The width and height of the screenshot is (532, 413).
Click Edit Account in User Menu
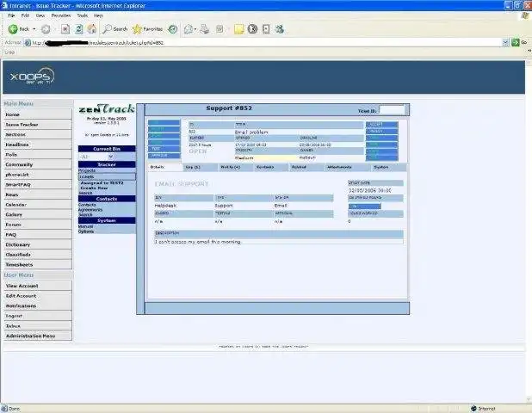(38, 296)
